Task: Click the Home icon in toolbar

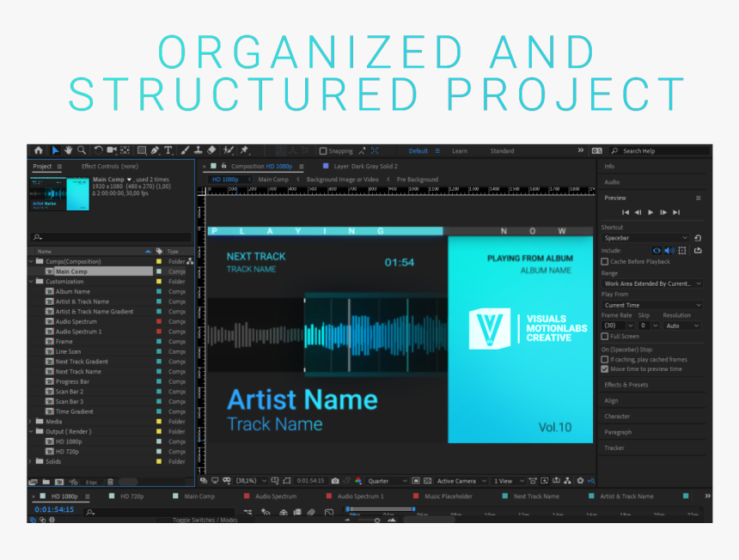Action: coord(38,150)
